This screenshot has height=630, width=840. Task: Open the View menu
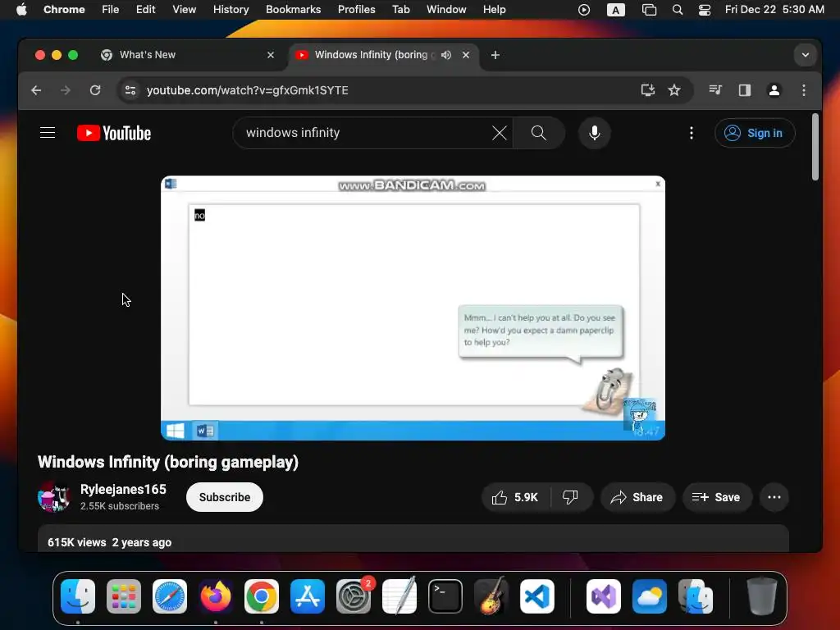tap(184, 9)
